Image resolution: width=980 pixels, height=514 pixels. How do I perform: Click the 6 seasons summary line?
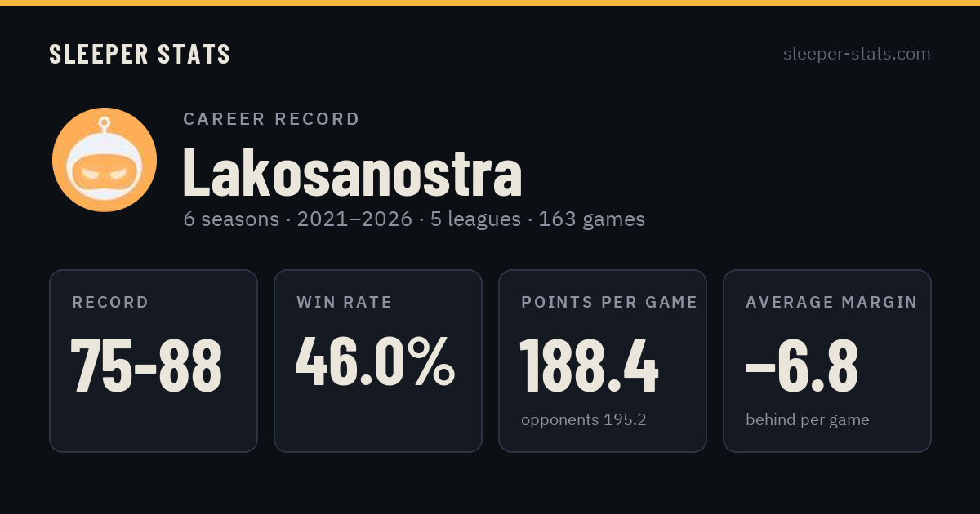pyautogui.click(x=414, y=219)
